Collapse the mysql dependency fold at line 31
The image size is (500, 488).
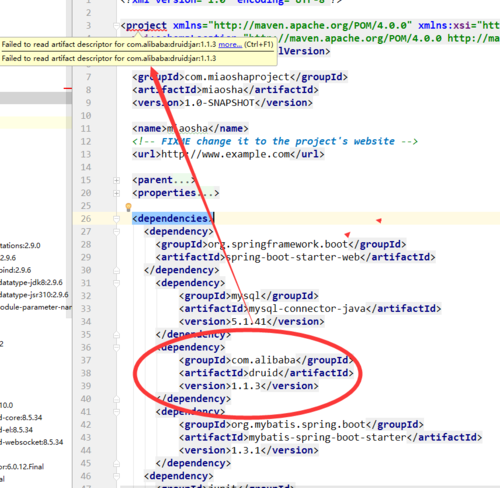[x=116, y=283]
